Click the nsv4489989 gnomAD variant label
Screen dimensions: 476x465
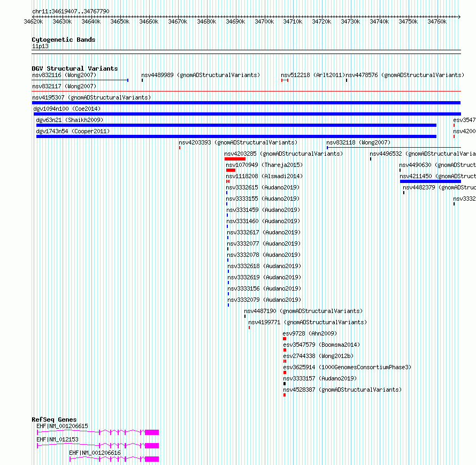[x=201, y=75]
